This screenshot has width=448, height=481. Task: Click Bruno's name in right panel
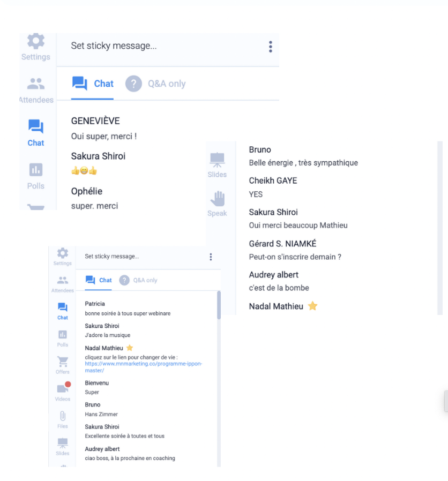pyautogui.click(x=260, y=149)
